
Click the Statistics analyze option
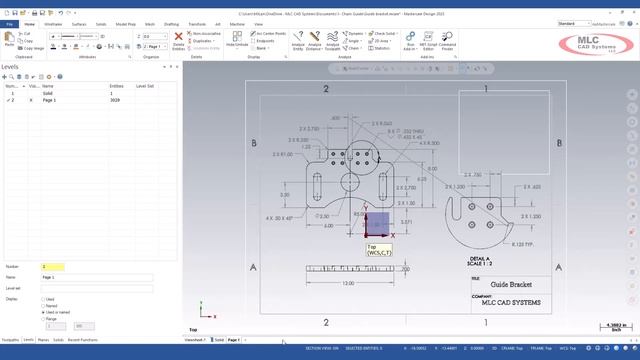tap(379, 48)
